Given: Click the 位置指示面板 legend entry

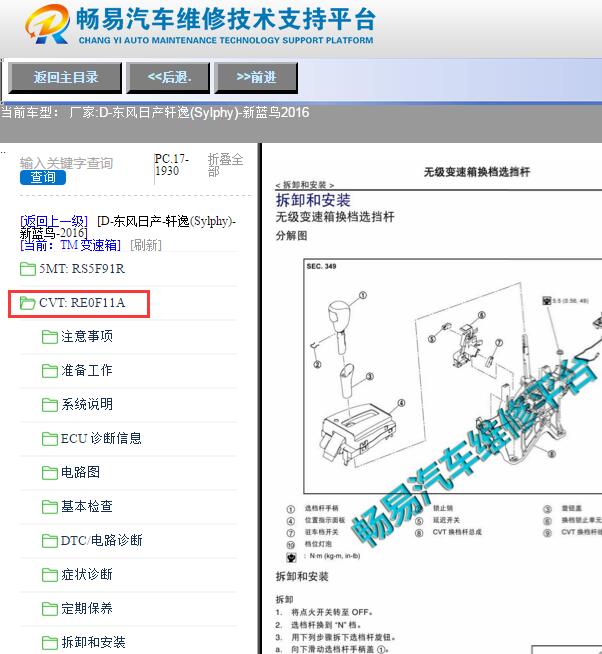Looking at the screenshot, I should click(325, 520).
